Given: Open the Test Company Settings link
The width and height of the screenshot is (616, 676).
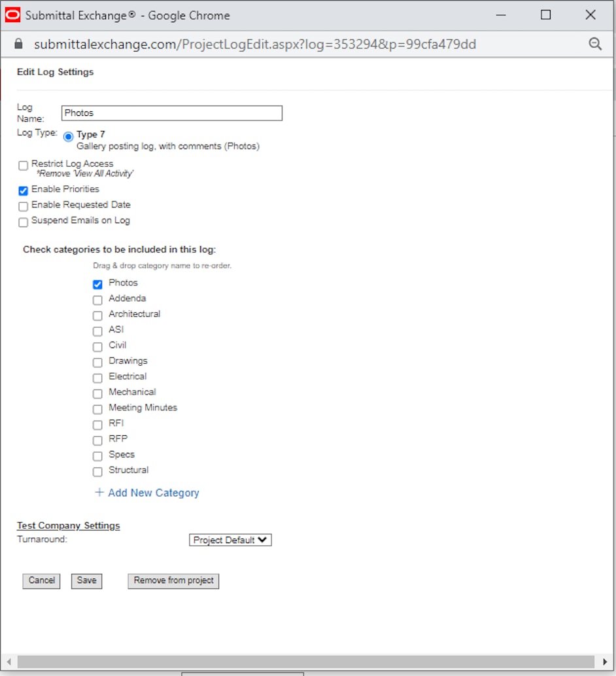Looking at the screenshot, I should 69,525.
